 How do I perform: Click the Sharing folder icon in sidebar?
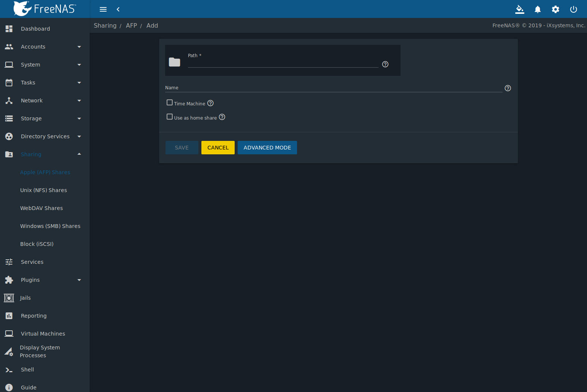click(x=9, y=154)
